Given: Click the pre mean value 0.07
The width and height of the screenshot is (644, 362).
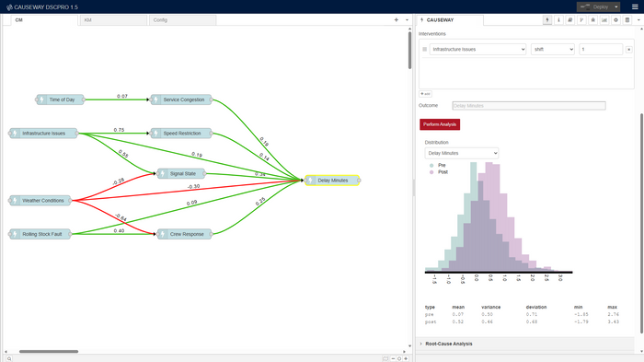Looking at the screenshot, I should coord(457,314).
